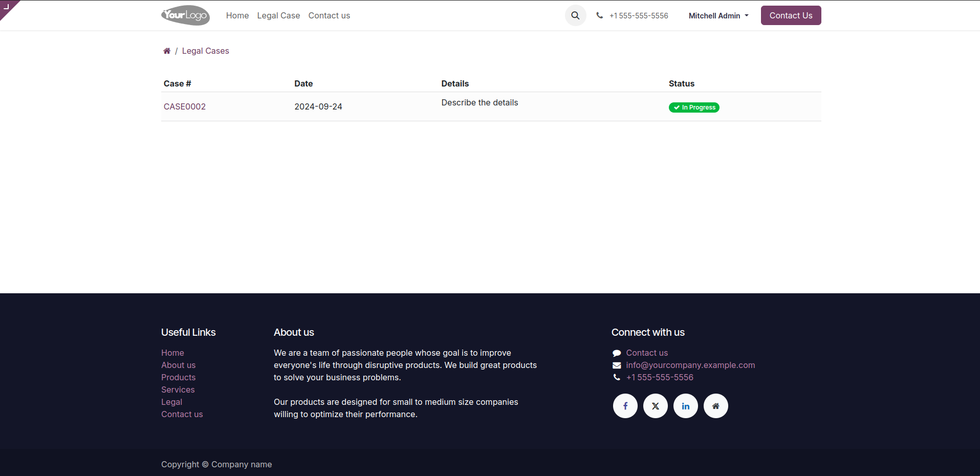Click the footer phone icon
Screen dimensions: 980x476
[617, 377]
